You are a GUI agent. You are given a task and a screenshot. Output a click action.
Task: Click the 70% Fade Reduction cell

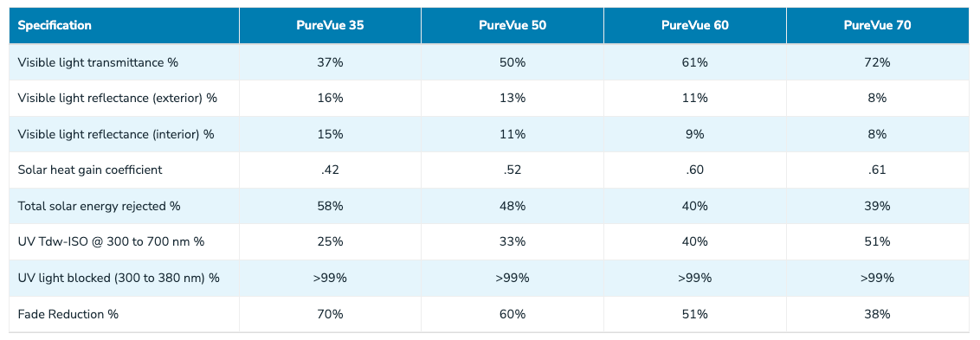330,314
